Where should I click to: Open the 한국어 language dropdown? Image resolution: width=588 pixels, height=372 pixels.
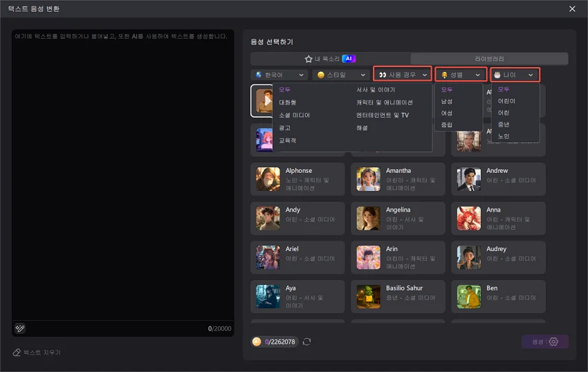[x=279, y=75]
